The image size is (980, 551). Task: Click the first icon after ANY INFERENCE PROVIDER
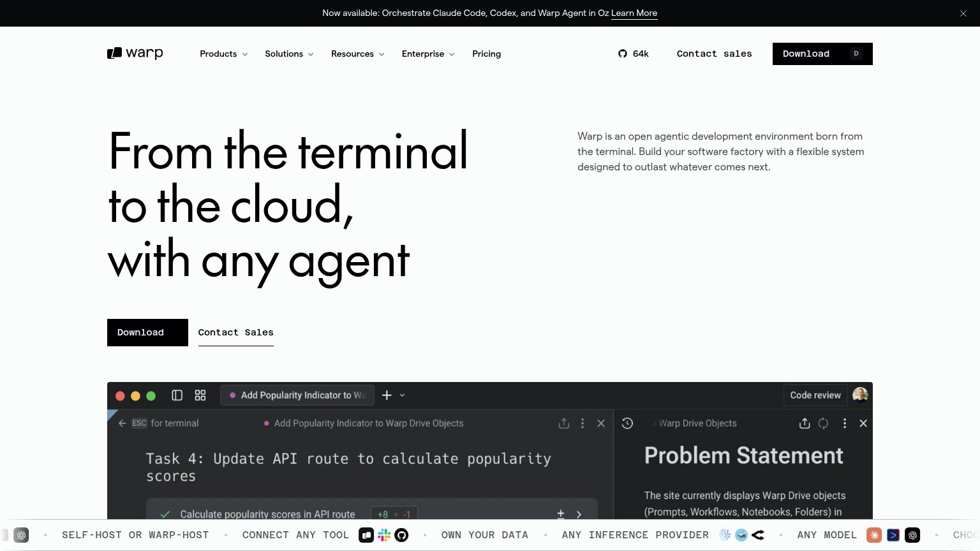[725, 535]
